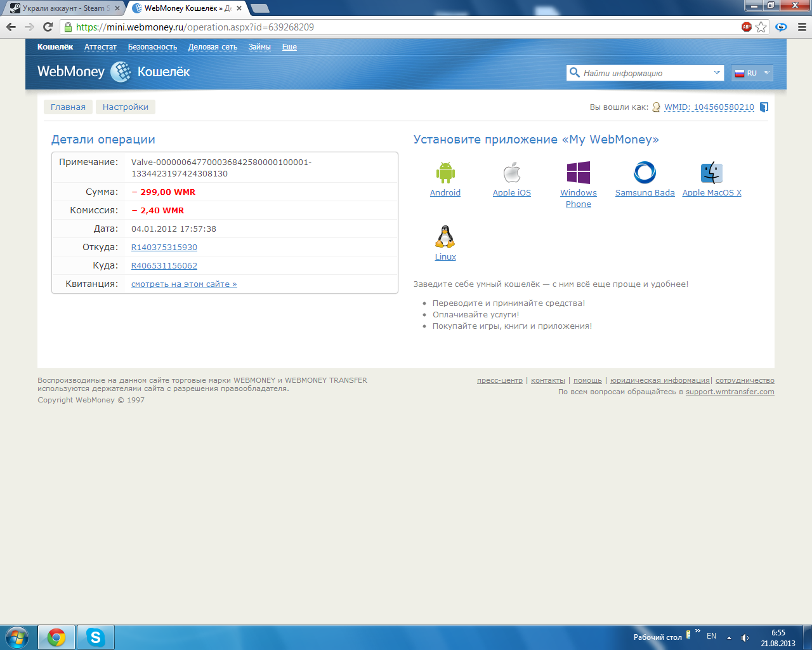The image size is (812, 650).
Task: Bookmark this page with the star icon
Action: click(x=761, y=27)
